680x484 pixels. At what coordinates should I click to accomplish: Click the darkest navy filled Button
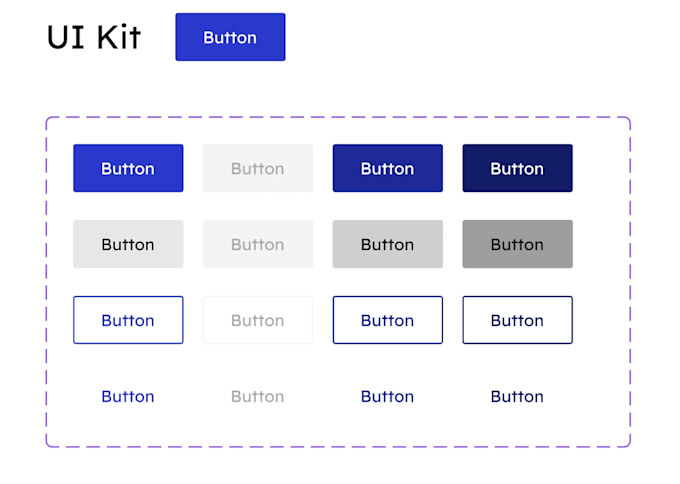pyautogui.click(x=517, y=168)
